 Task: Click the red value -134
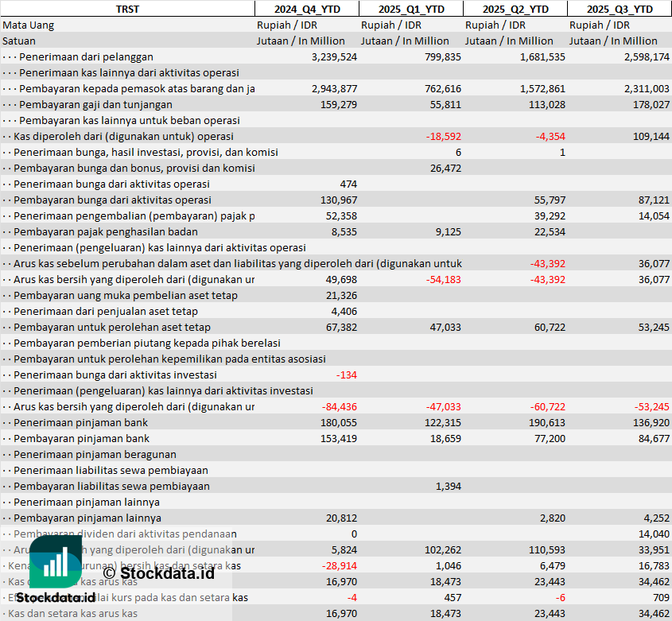pos(347,375)
